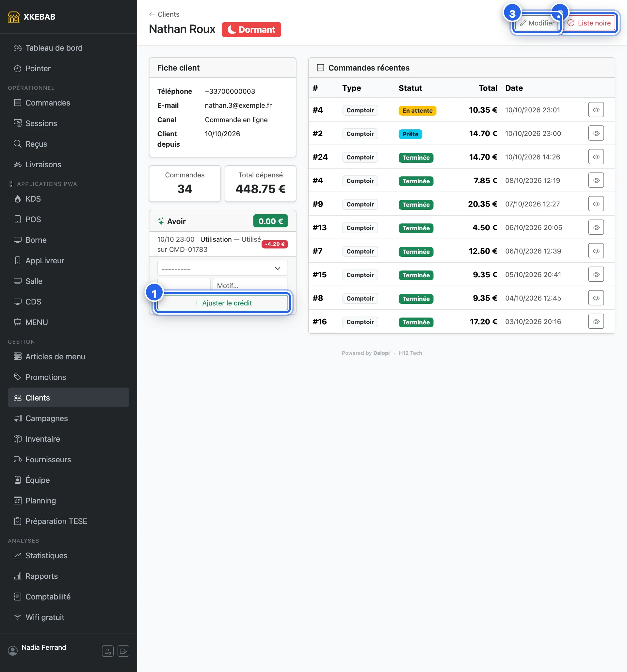Click the Motif reason field
The image size is (627, 672).
click(250, 285)
